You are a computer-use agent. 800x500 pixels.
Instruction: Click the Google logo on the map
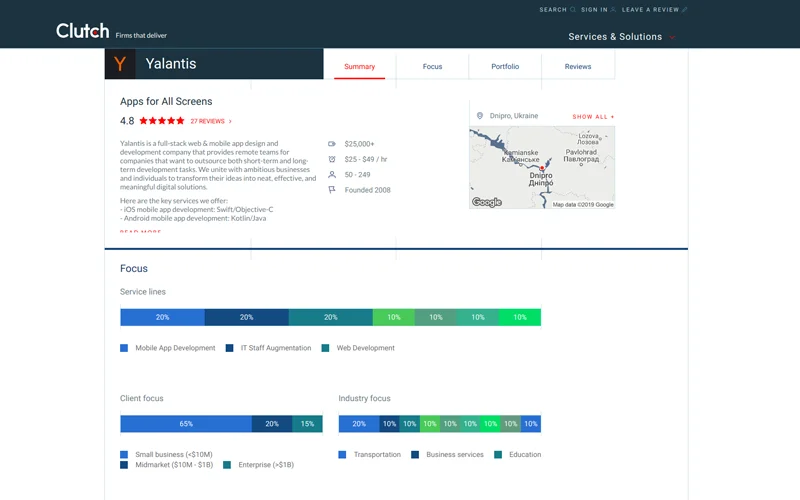click(x=487, y=202)
